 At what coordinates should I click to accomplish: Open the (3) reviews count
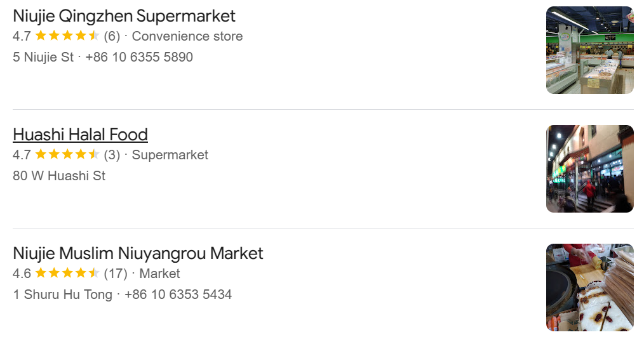click(112, 155)
